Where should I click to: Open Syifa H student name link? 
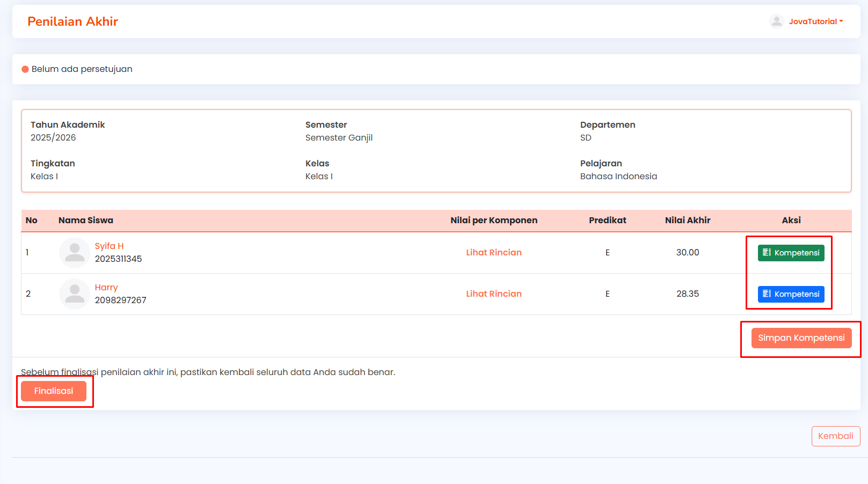tap(110, 246)
